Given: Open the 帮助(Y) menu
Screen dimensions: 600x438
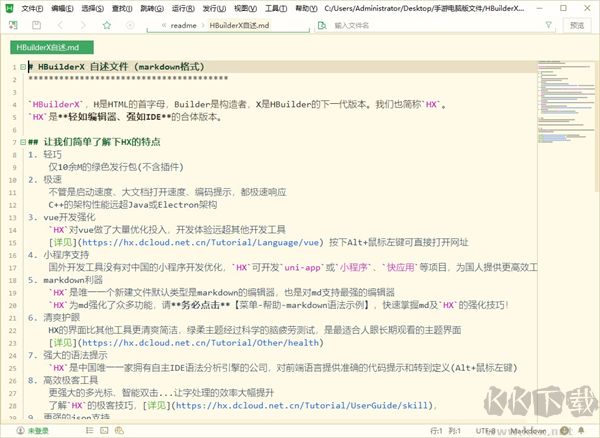Looking at the screenshot, I should pyautogui.click(x=307, y=8).
